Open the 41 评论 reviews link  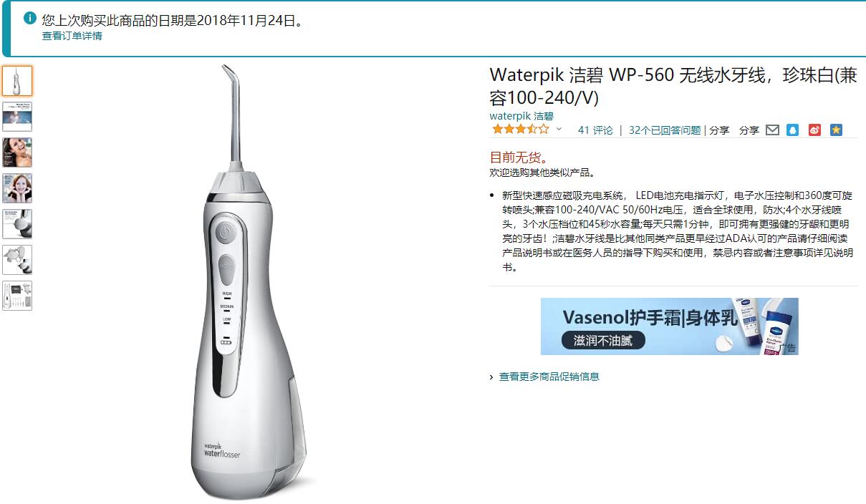tap(595, 130)
